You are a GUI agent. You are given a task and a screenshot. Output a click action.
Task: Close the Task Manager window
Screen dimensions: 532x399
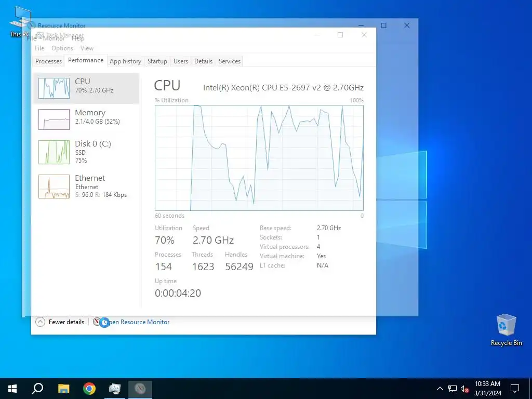364,35
